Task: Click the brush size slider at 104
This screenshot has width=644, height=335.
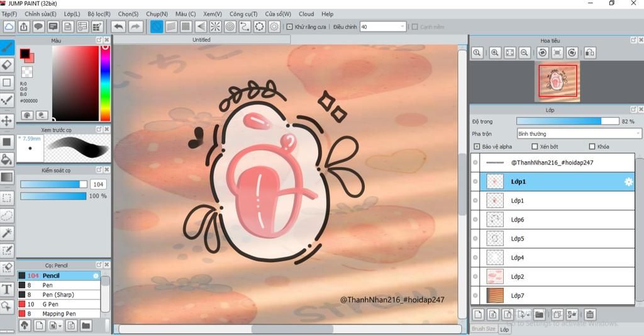Action: point(53,184)
